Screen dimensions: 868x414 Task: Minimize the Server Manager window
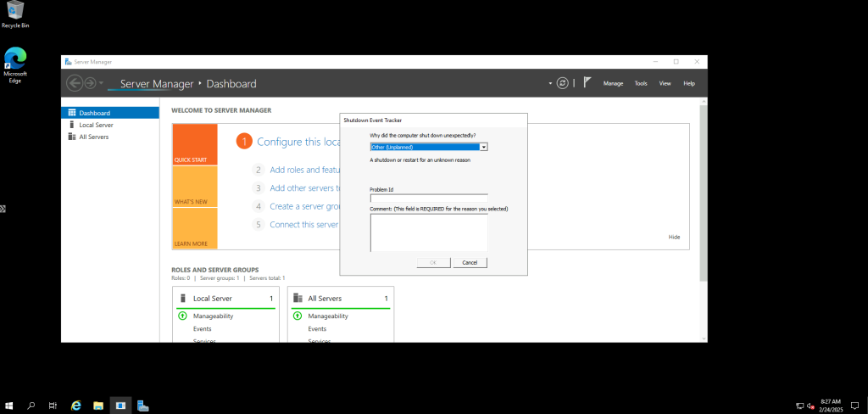tap(655, 62)
